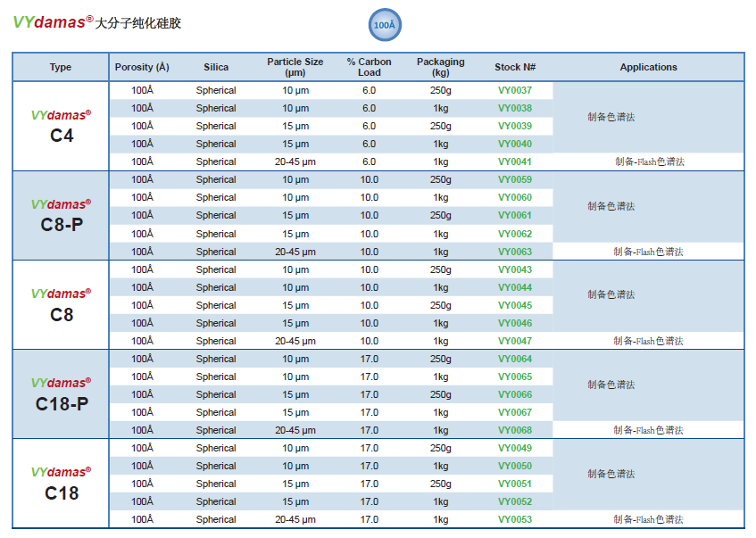Viewport: 756px width, 538px height.
Task: Click the Stock N# column header
Action: [x=514, y=67]
